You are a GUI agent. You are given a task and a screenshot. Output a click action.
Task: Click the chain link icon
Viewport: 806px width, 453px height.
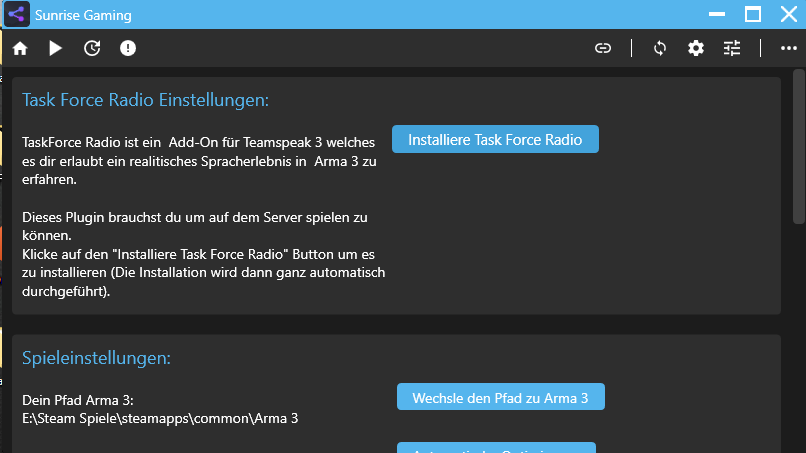[x=603, y=48]
